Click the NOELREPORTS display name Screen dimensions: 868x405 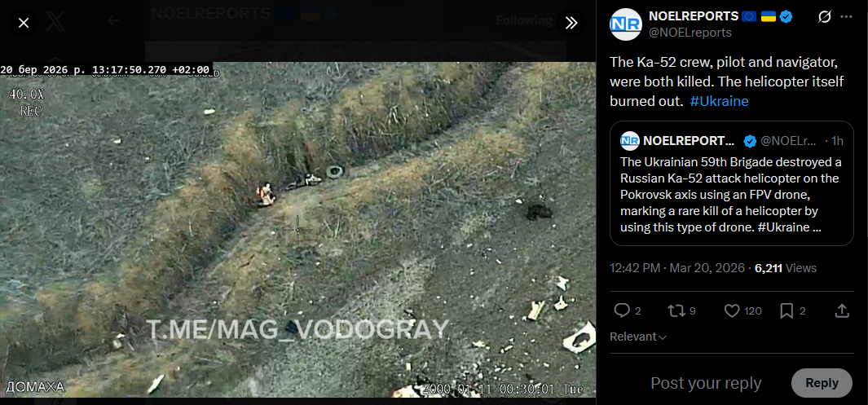click(x=694, y=16)
